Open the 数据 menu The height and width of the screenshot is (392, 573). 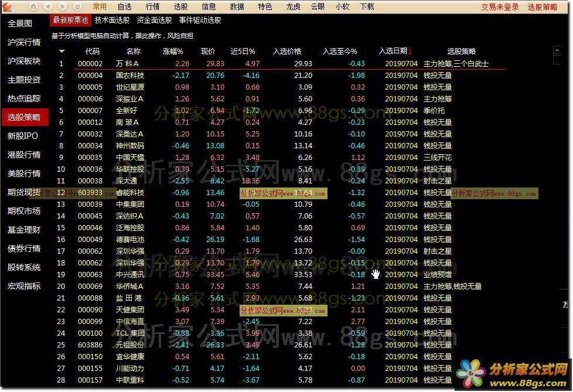point(237,6)
